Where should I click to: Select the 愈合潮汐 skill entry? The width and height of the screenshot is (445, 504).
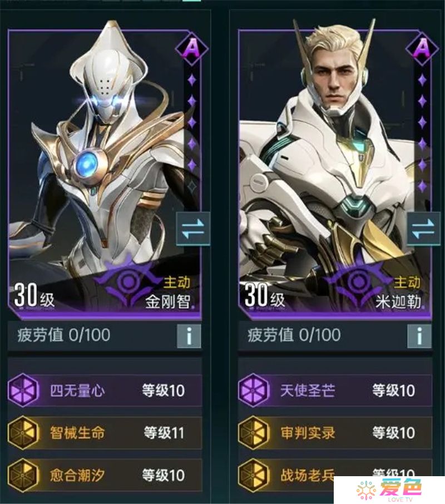click(x=105, y=475)
